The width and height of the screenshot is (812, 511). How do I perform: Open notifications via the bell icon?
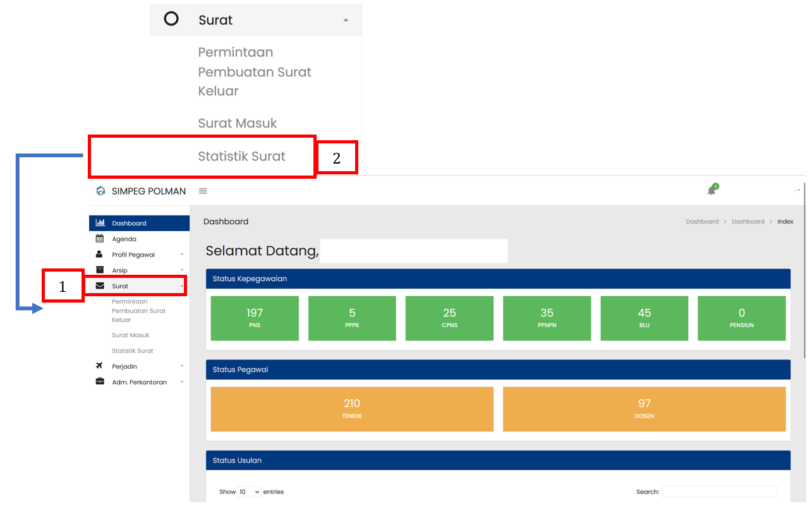pyautogui.click(x=712, y=191)
